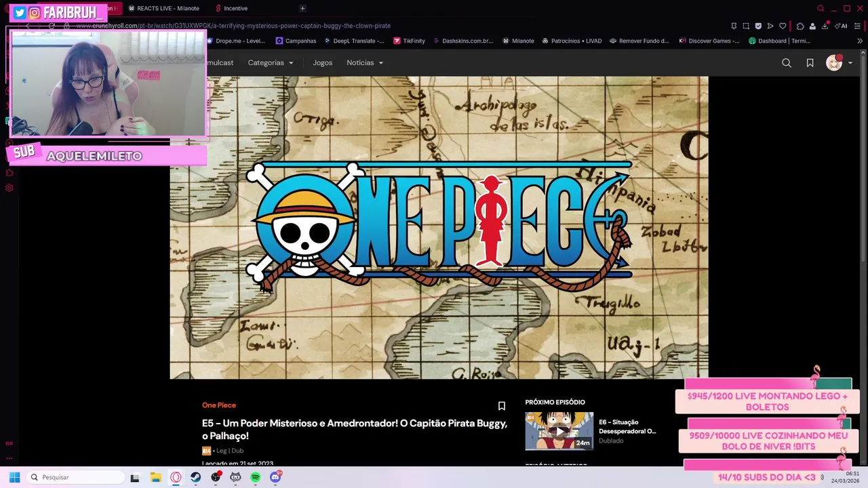
Task: Click the Crunchyroll profile avatar
Action: [x=834, y=62]
